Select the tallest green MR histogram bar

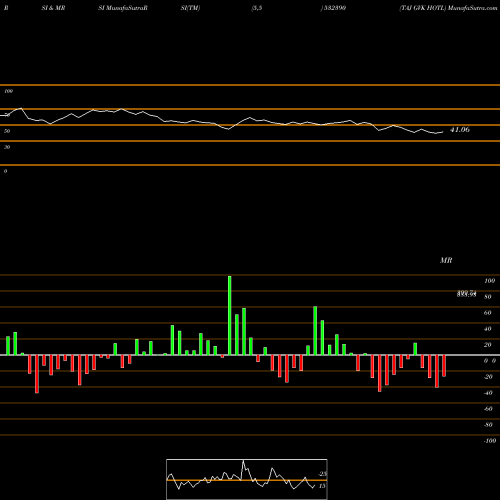229,315
